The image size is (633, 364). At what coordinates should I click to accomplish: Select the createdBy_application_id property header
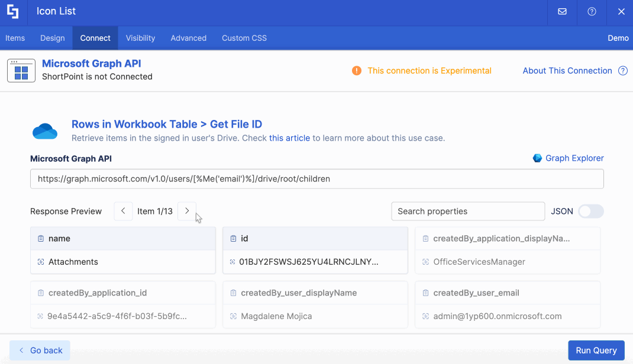(123, 293)
